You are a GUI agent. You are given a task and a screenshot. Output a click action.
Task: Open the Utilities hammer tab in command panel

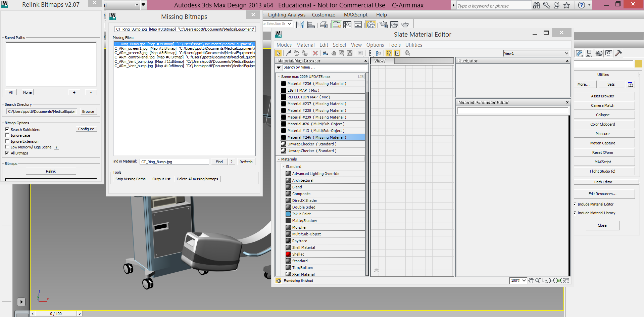(x=618, y=53)
